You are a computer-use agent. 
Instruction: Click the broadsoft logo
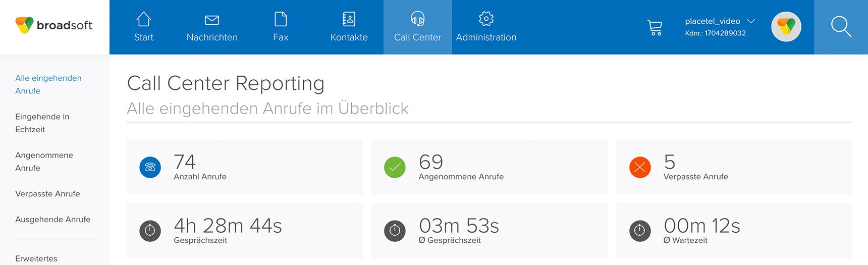[x=54, y=25]
